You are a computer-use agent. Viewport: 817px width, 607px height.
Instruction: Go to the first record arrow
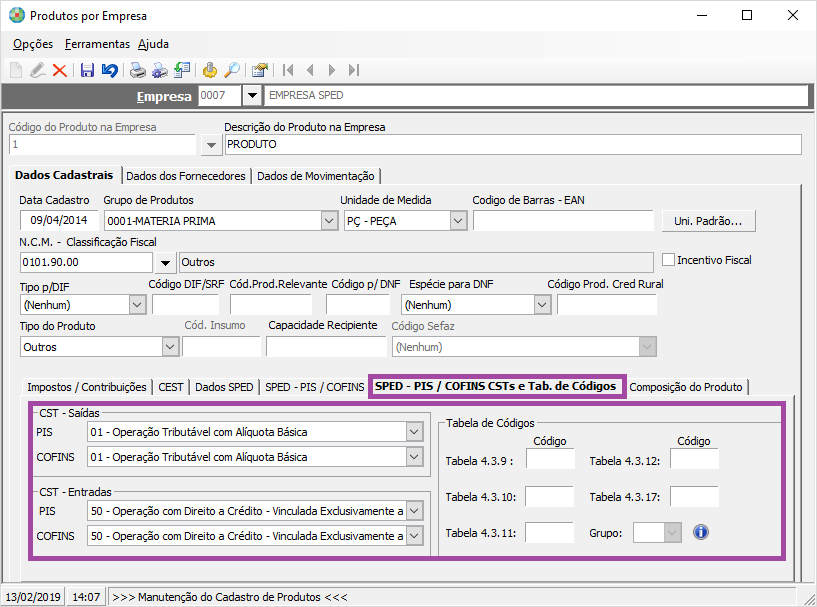pos(288,70)
